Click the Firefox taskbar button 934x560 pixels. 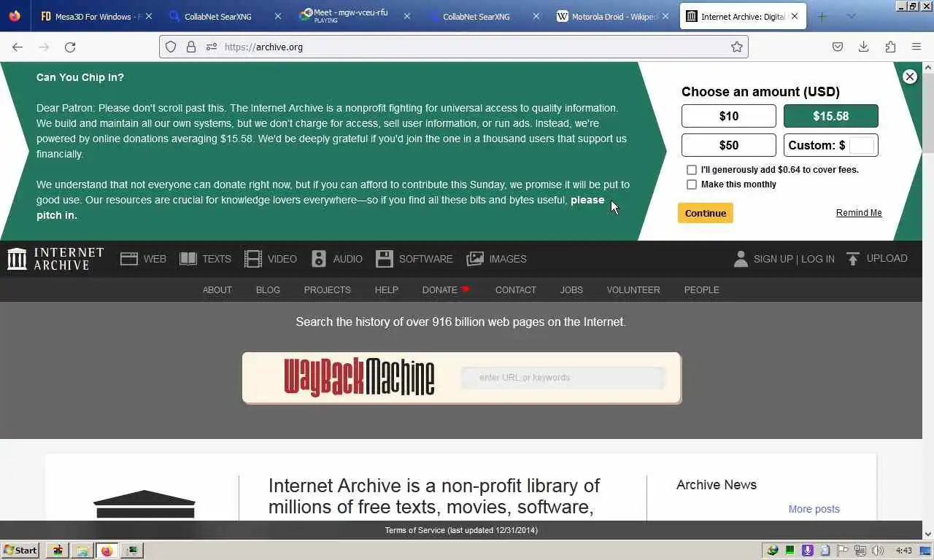(107, 551)
